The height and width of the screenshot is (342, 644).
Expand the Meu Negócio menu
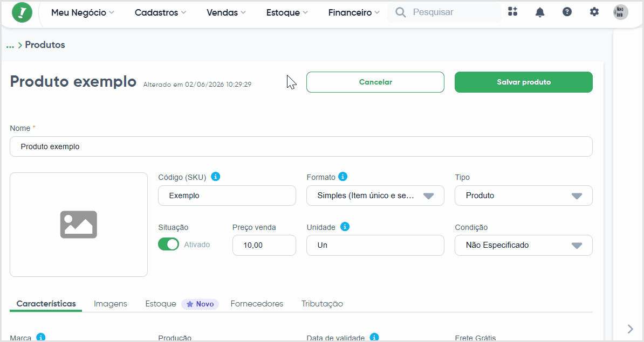83,12
